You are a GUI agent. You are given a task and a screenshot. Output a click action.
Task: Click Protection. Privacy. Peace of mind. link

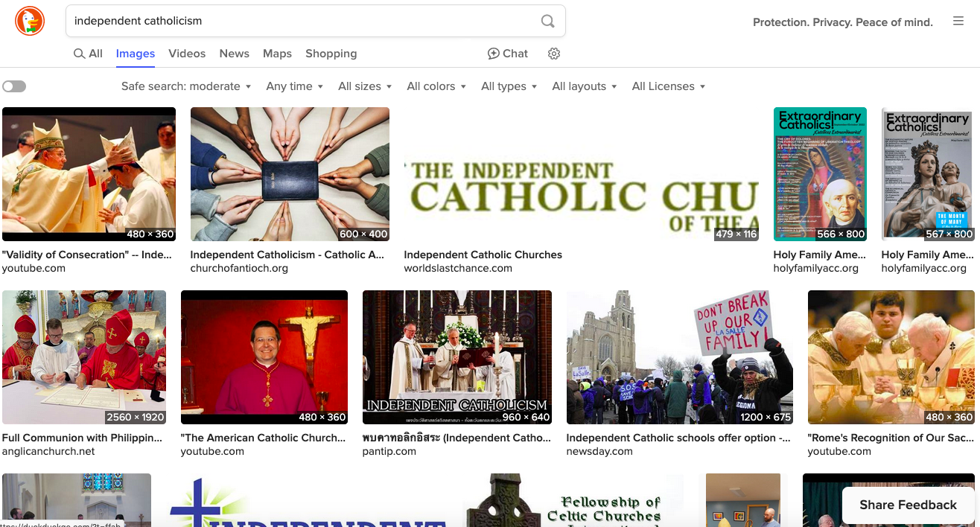[x=843, y=22]
